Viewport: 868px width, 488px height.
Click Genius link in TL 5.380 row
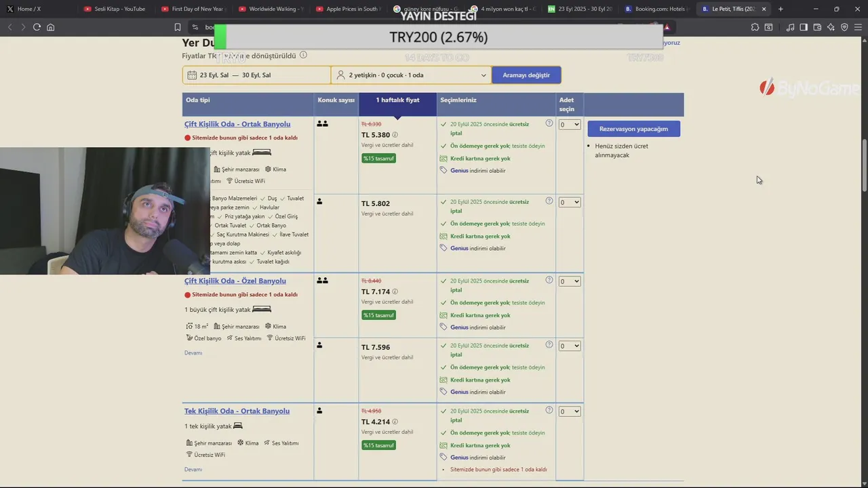click(459, 171)
